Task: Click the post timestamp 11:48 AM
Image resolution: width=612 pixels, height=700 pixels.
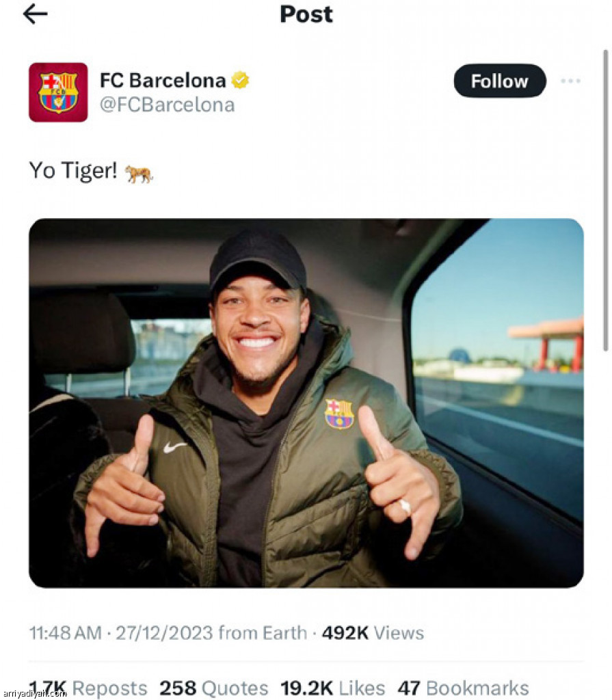Action: (x=65, y=633)
